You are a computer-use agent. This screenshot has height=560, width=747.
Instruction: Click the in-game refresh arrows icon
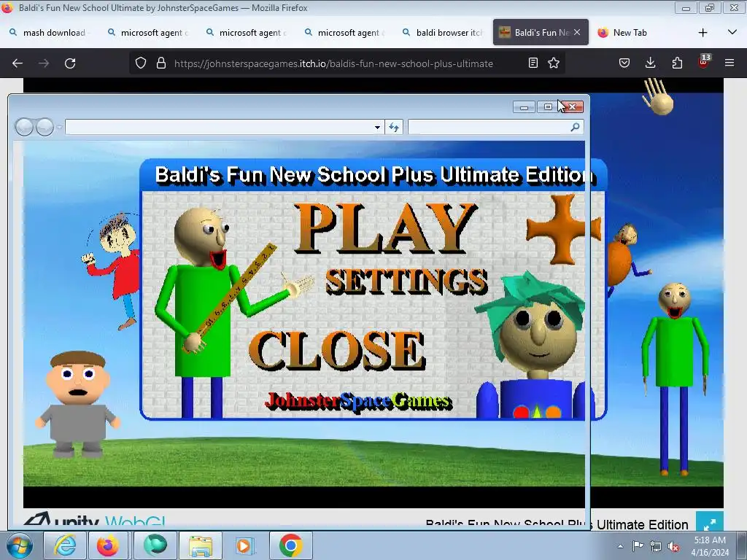pos(394,127)
